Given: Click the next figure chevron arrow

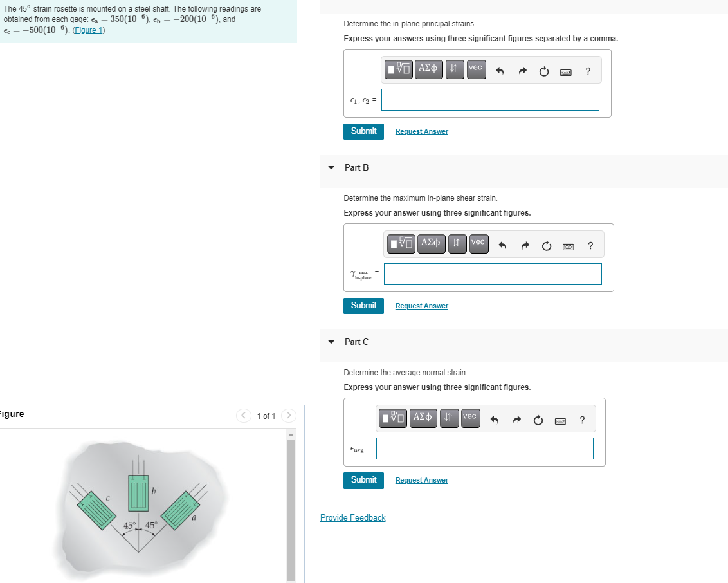Looking at the screenshot, I should 288,416.
